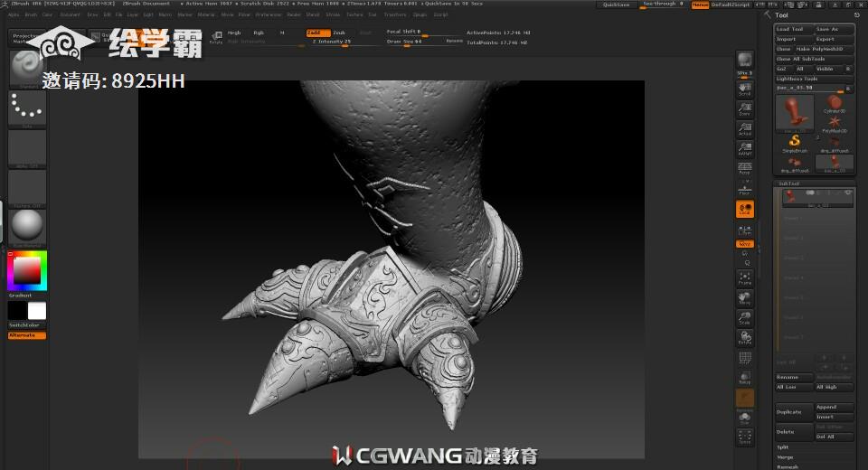Viewport: 868px width, 470px height.
Task: Click the AAHalf view icon
Action: [x=744, y=148]
